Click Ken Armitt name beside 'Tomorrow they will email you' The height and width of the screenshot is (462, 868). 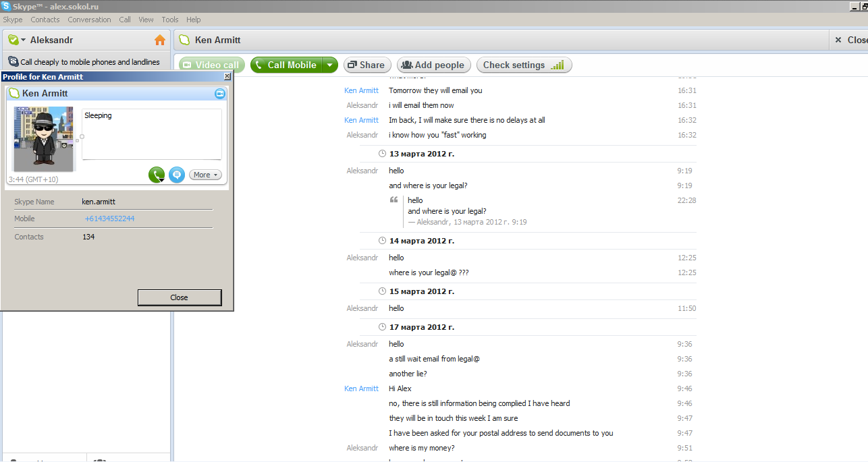pos(361,90)
